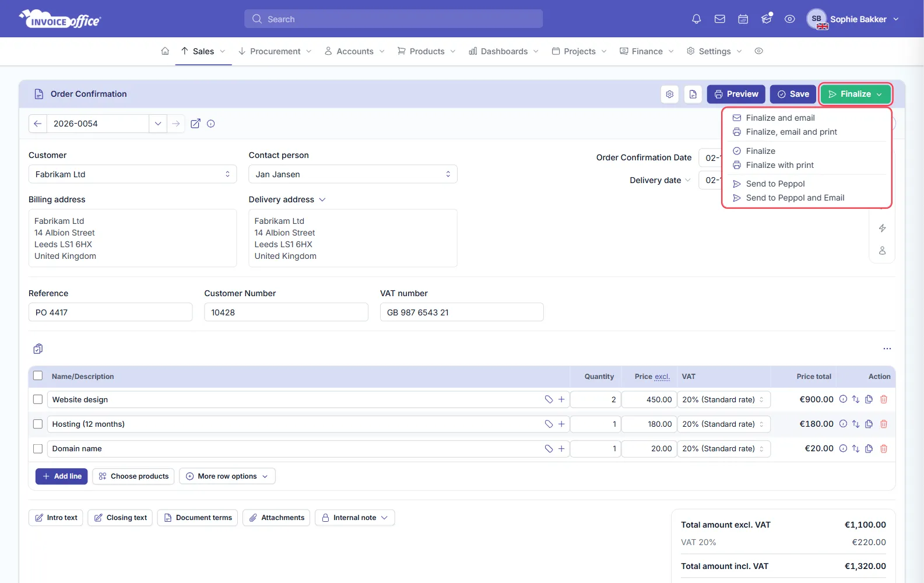924x583 pixels.
Task: Click the clipboard checklist icon above lines
Action: tap(38, 349)
